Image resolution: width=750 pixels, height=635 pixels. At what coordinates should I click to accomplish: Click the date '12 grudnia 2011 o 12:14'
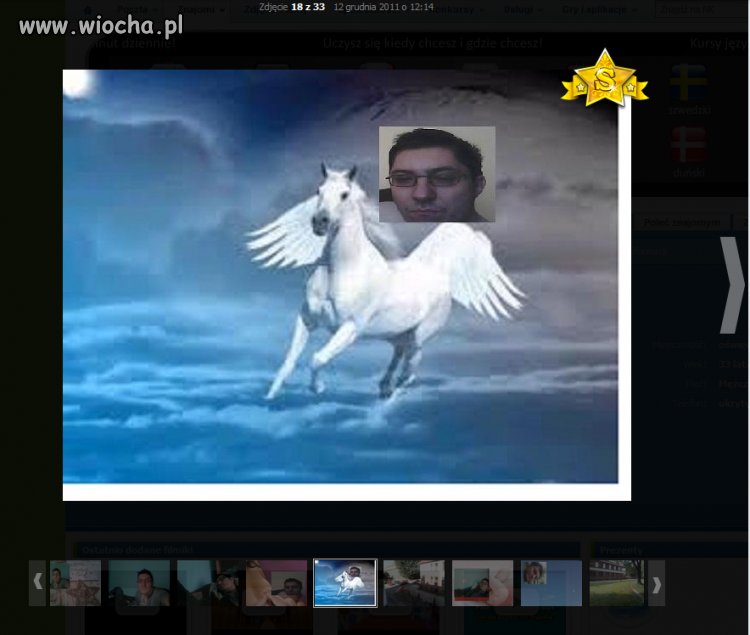(x=384, y=7)
